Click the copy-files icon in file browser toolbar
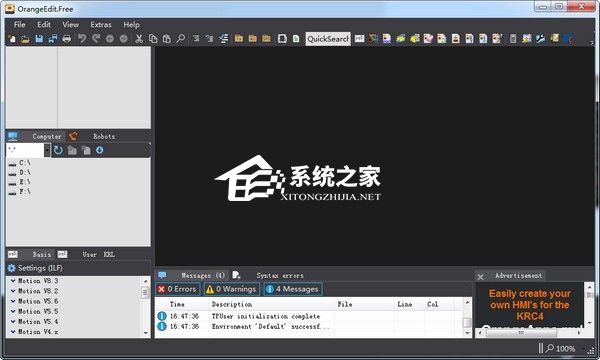The image size is (600, 360). (x=86, y=150)
